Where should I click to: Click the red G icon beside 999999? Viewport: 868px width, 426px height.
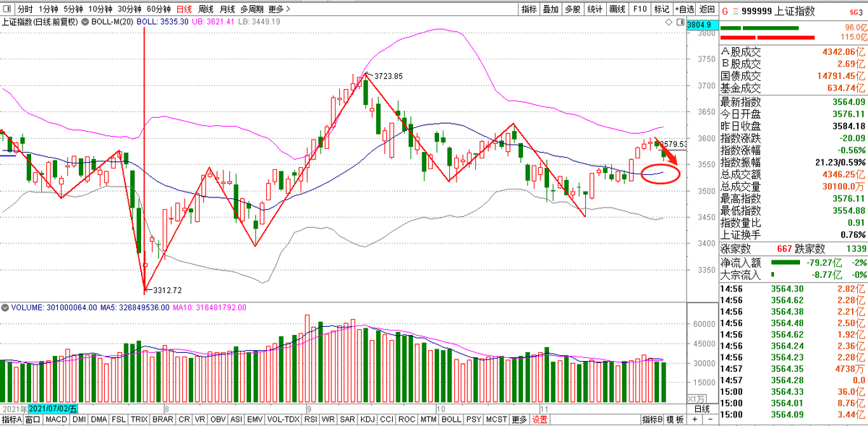coord(726,11)
